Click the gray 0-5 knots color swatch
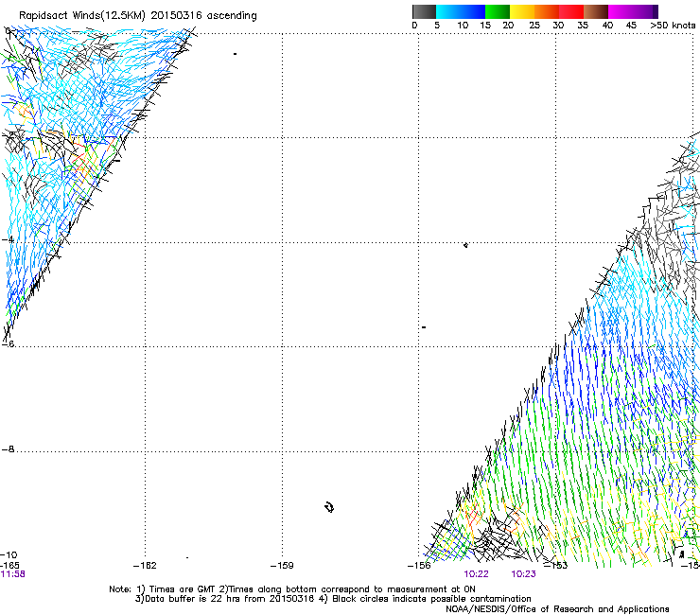 coord(424,11)
